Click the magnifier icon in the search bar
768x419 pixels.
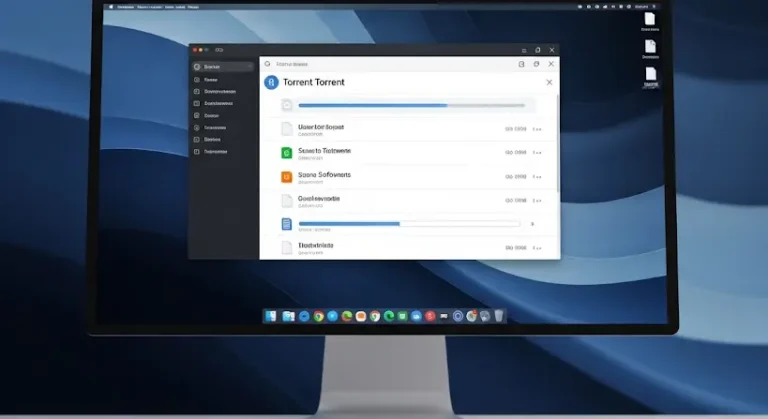tap(267, 64)
